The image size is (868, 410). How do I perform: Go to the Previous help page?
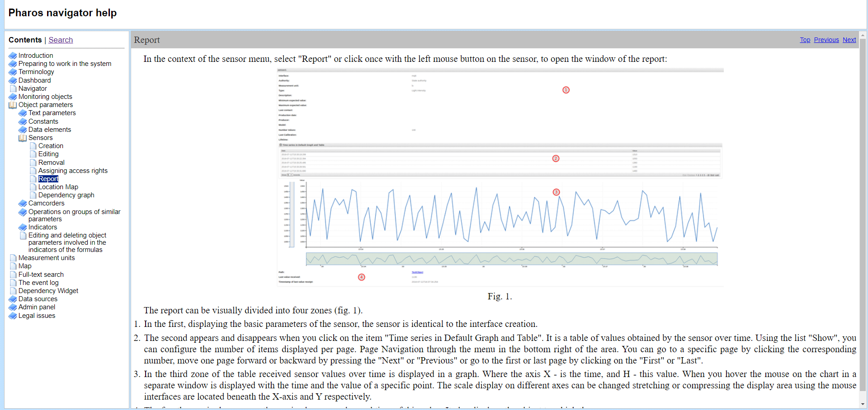[x=826, y=40]
